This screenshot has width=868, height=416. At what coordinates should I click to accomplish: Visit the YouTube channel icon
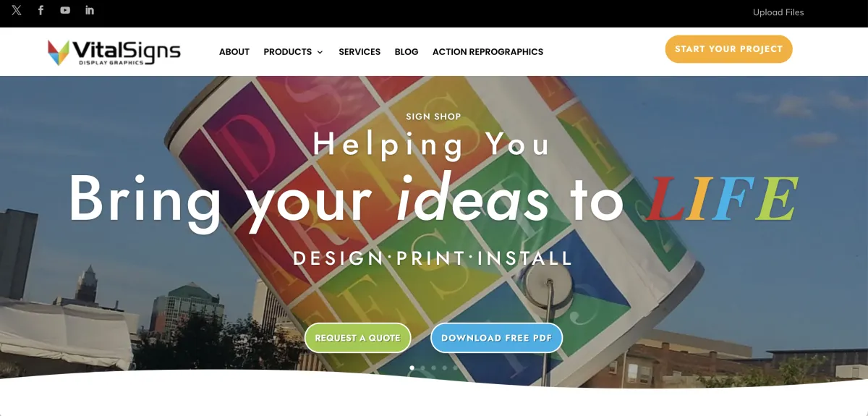click(65, 10)
